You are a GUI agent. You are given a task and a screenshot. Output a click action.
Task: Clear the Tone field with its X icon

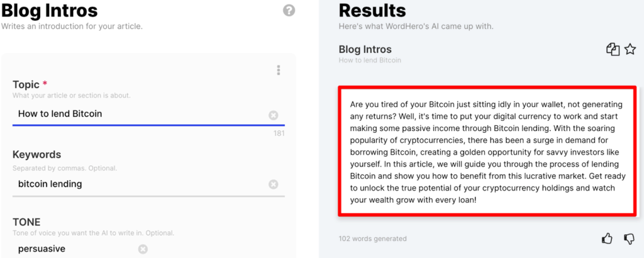pyautogui.click(x=143, y=249)
